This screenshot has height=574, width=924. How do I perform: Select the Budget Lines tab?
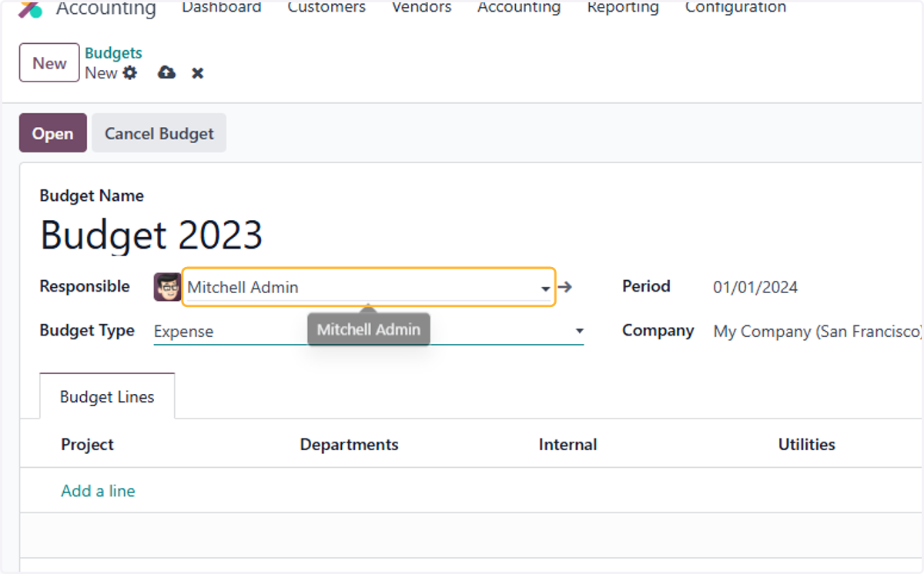coord(107,397)
